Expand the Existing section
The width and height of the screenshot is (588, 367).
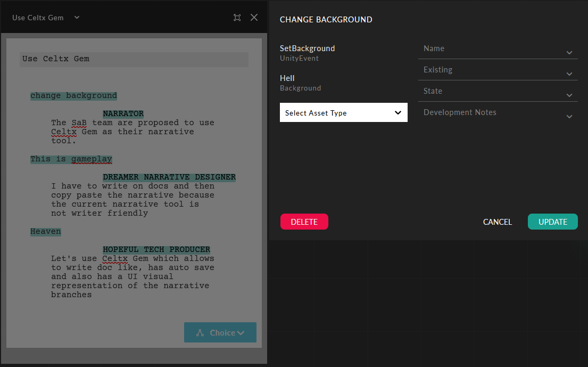(x=498, y=70)
